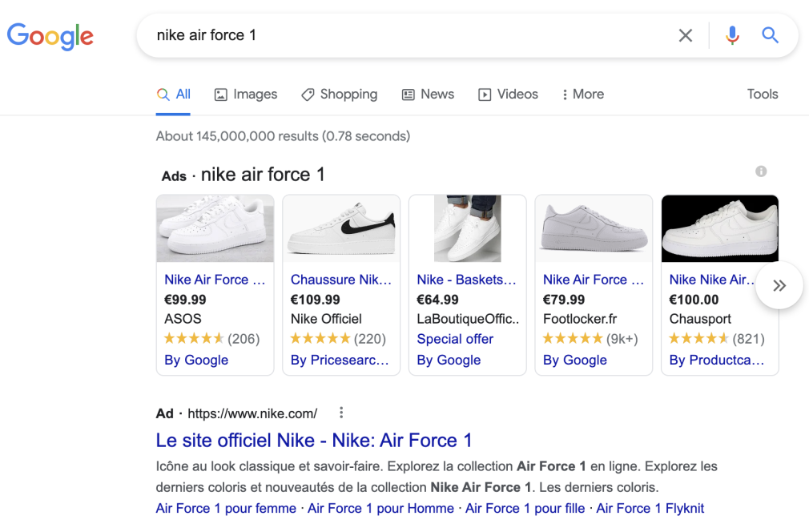Click the results count text
The image size is (809, 532).
[284, 136]
